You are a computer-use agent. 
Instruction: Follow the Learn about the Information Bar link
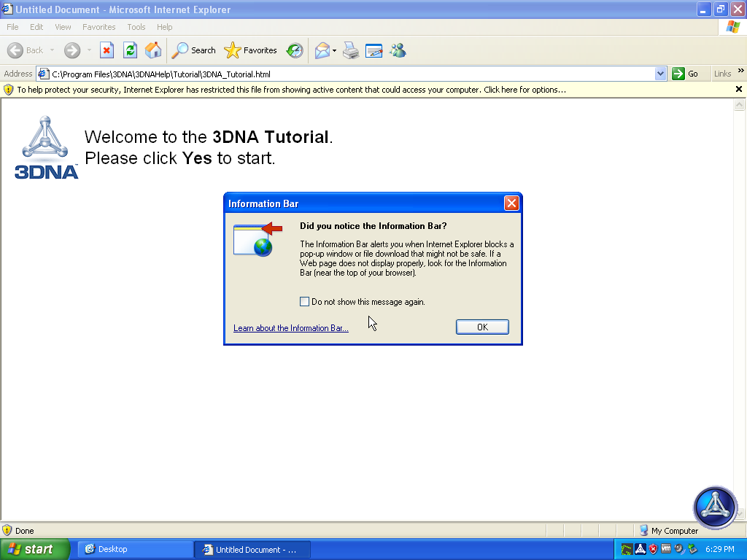pos(290,328)
